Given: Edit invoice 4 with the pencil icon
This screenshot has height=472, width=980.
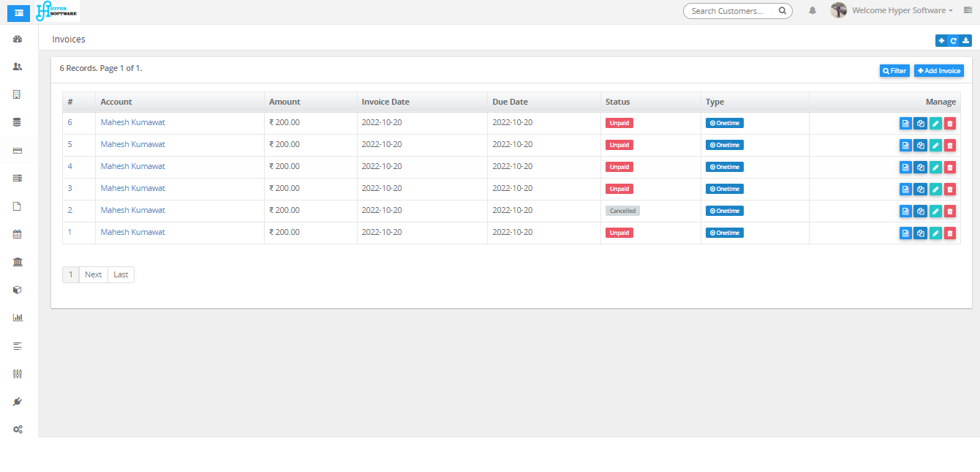Looking at the screenshot, I should (935, 168).
